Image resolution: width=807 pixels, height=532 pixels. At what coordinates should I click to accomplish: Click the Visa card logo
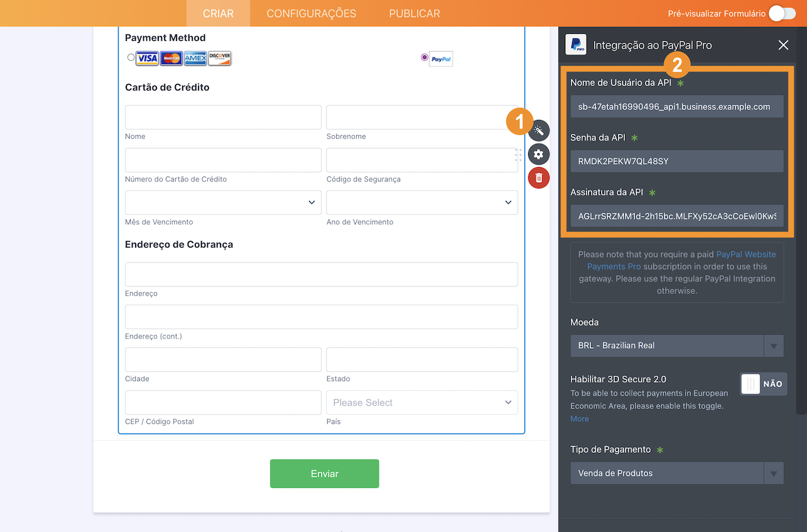(147, 58)
